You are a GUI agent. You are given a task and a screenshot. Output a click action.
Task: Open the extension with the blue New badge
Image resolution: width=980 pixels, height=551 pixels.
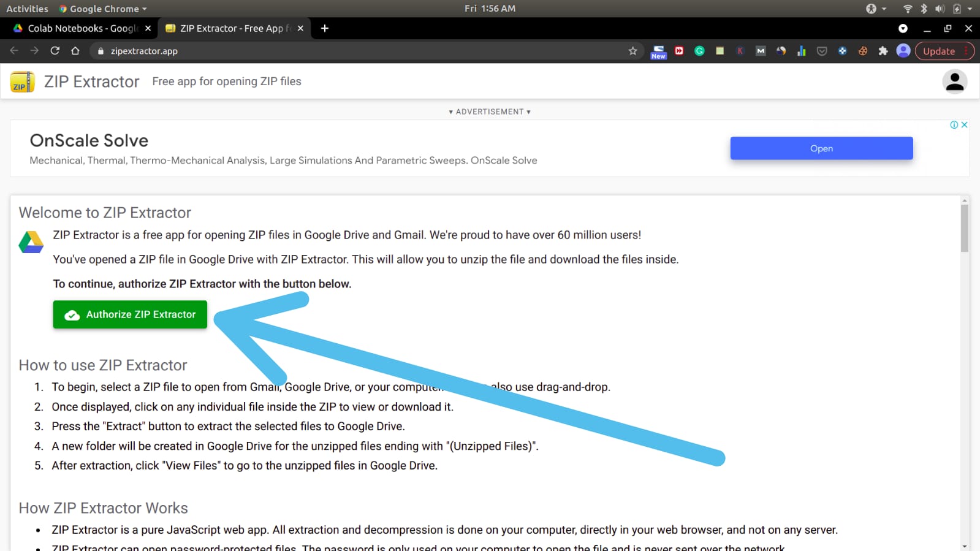click(658, 52)
